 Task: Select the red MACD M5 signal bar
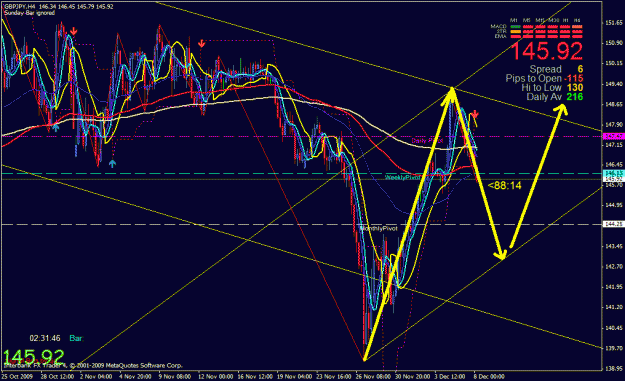click(x=528, y=27)
